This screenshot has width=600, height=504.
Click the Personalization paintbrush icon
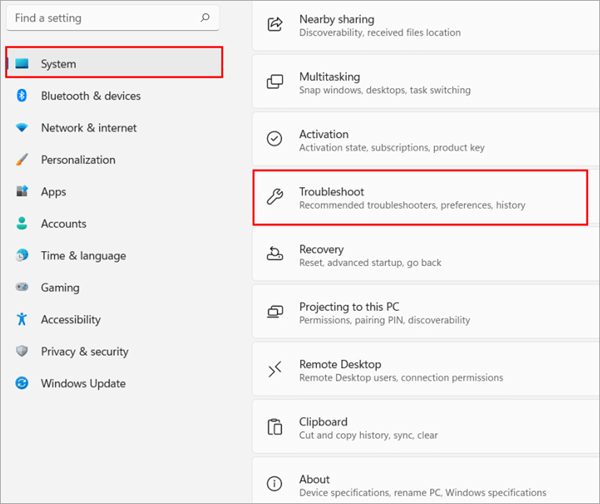(x=21, y=160)
